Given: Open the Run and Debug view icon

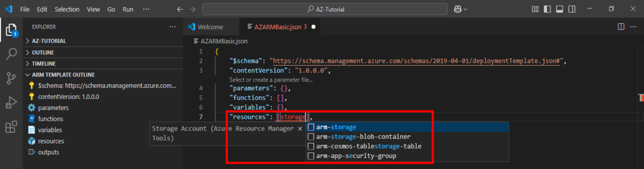Looking at the screenshot, I should 11,102.
